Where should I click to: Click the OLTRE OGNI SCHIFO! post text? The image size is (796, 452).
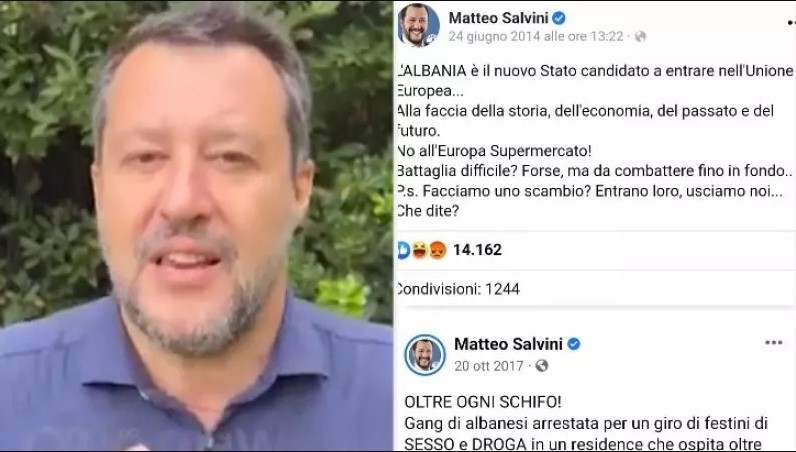[483, 402]
